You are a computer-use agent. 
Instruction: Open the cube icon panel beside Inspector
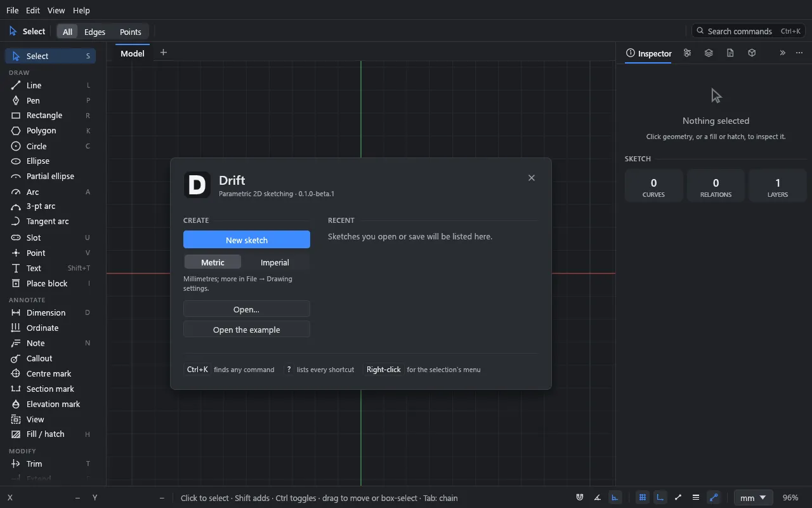point(752,53)
